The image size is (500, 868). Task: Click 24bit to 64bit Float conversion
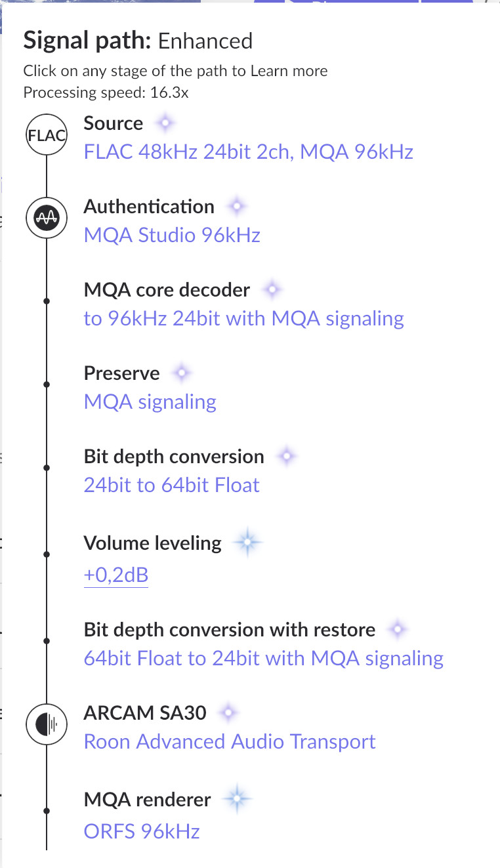pos(172,485)
